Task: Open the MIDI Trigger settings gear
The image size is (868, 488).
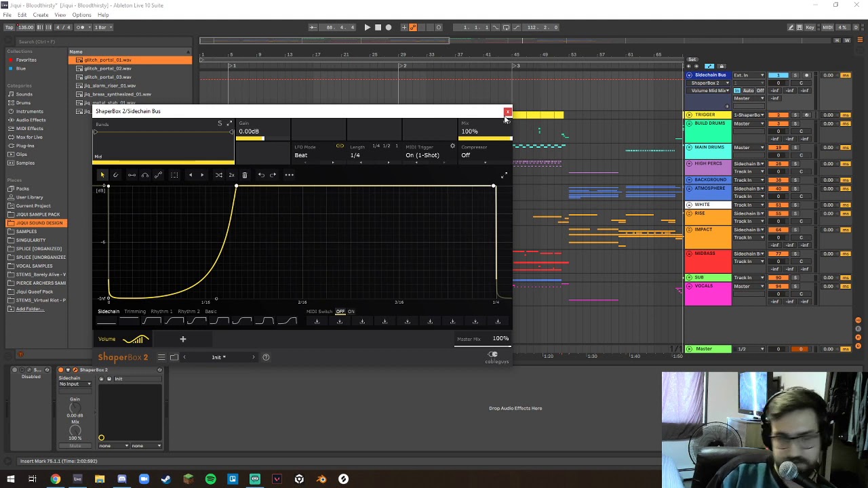Action: pyautogui.click(x=452, y=146)
